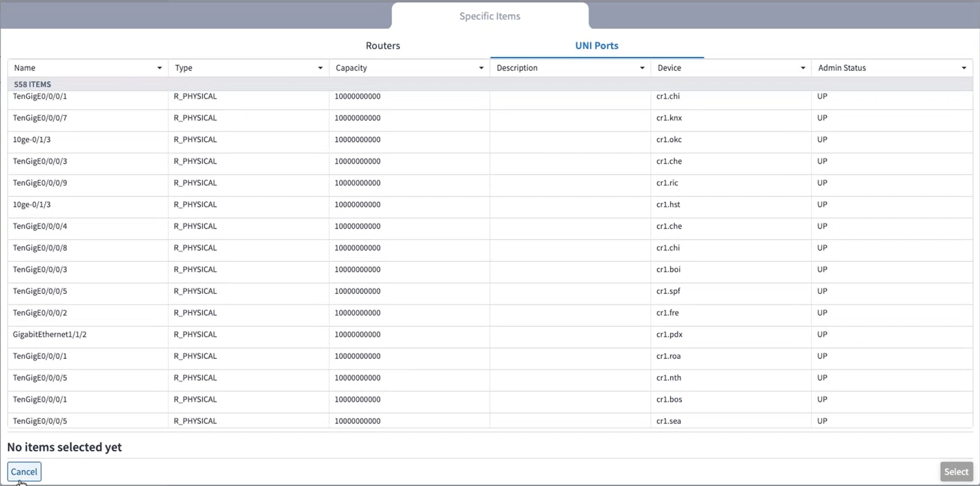Select the GigabitEthernet1/1/2 port row
Viewport: 980px width, 486px height.
pyautogui.click(x=490, y=335)
